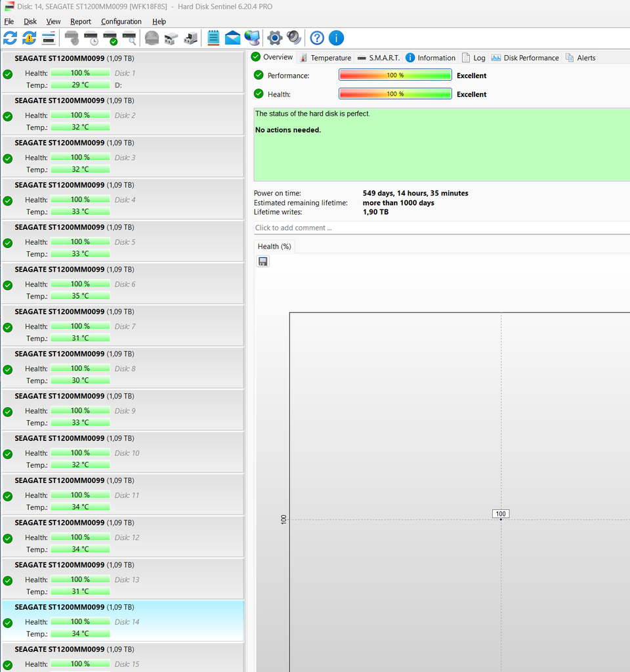This screenshot has height=672, width=630.
Task: Click the 'Click to add comment' field
Action: coord(442,228)
